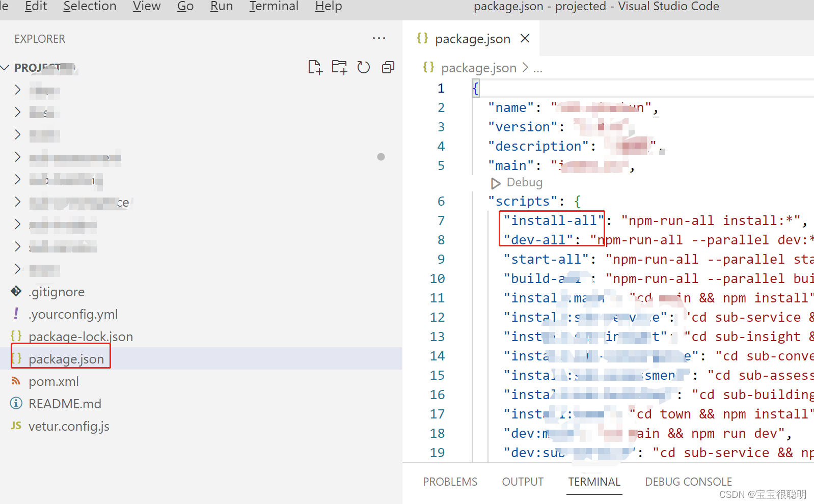Screen dimensions: 814x504
Task: Click the info icon beside README.md
Action: [16, 403]
